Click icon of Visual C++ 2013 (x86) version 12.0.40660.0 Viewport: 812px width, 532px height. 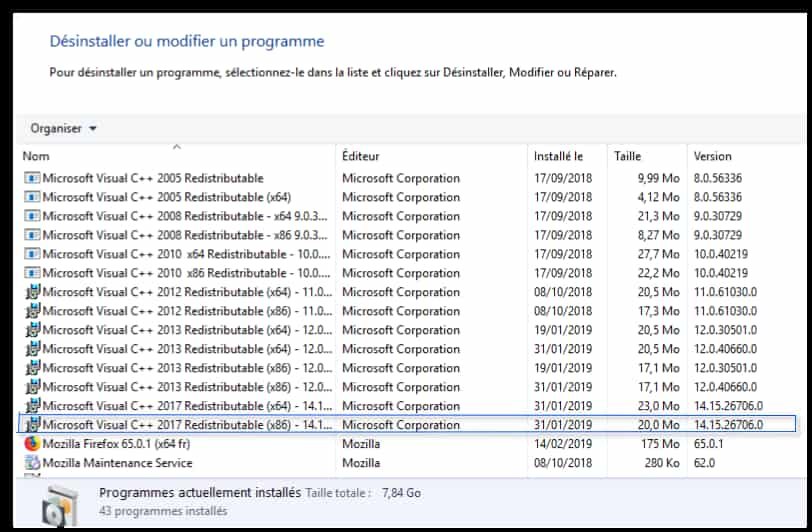click(x=33, y=387)
